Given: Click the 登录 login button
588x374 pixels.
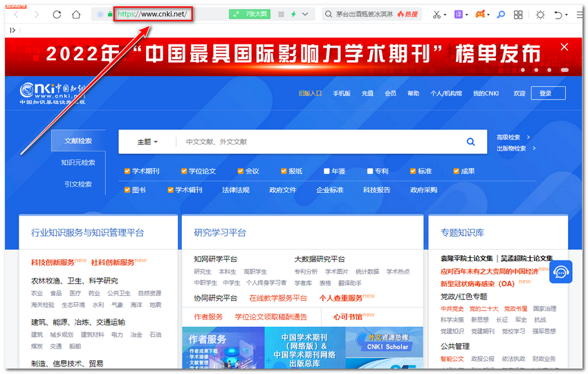Looking at the screenshot, I should point(548,93).
